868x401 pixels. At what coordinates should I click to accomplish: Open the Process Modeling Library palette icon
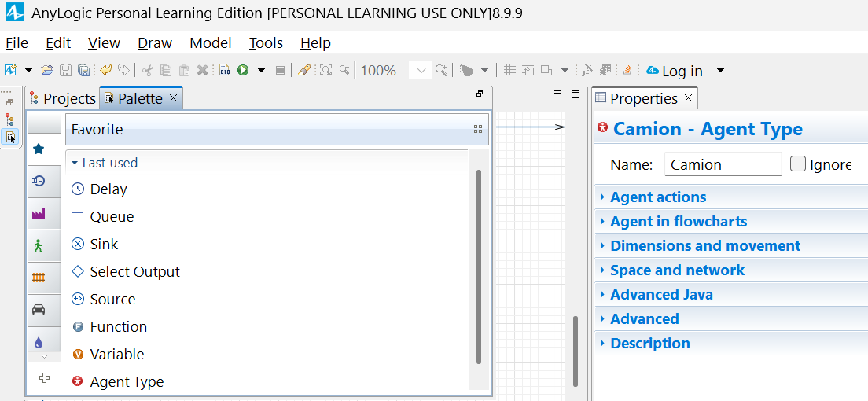point(39,181)
